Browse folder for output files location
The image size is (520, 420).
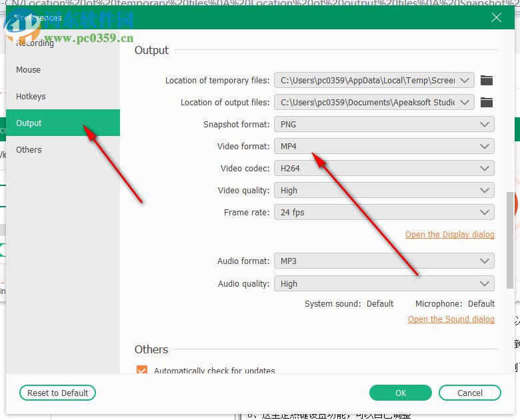pos(487,102)
